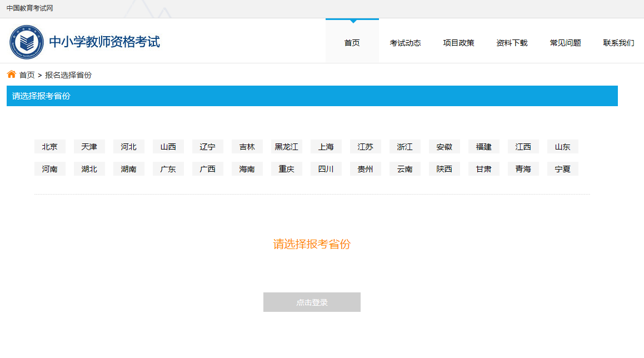Click the 中小学教师资格考试 site title
The image size is (644, 358).
tap(104, 42)
